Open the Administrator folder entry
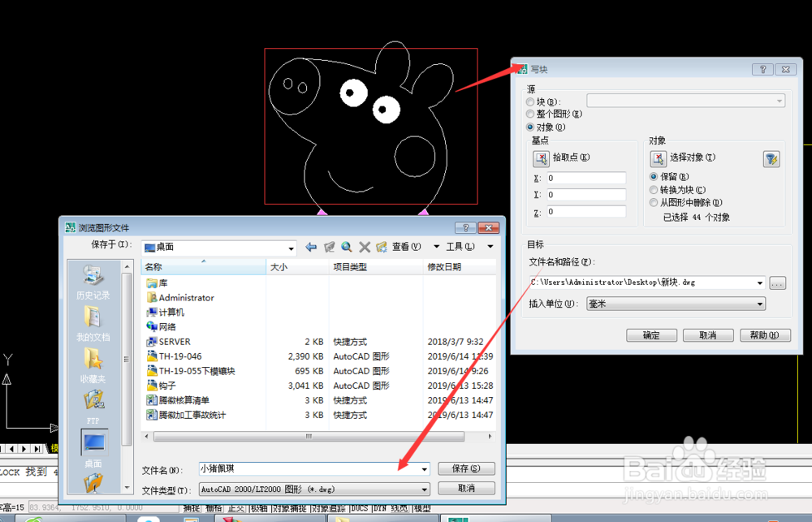The width and height of the screenshot is (812, 522). (x=180, y=298)
